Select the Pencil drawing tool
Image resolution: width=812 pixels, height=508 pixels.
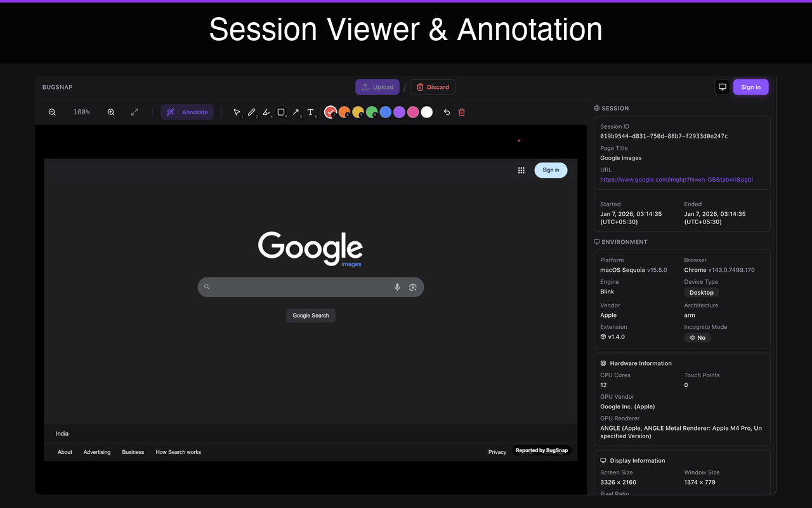coord(252,112)
